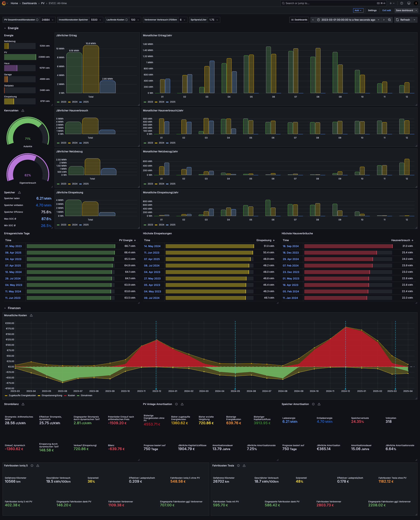The image size is (420, 520).
Task: Zoom out the time range
Action: pos(389,20)
